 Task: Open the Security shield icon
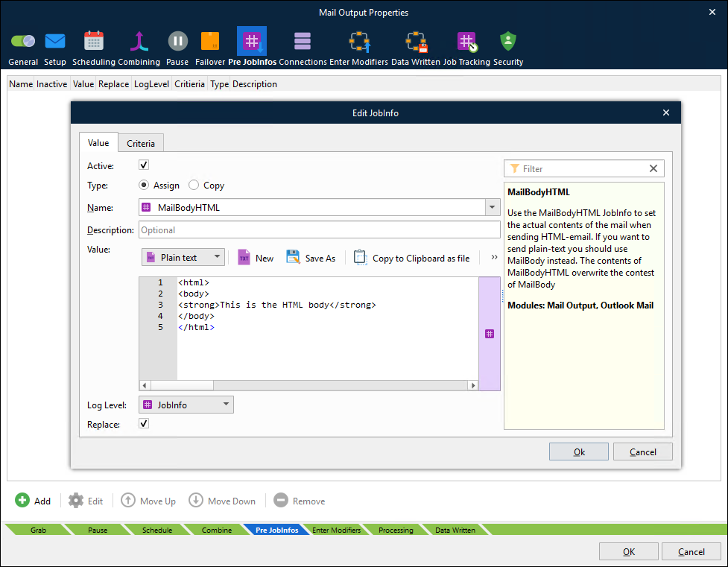tap(508, 41)
